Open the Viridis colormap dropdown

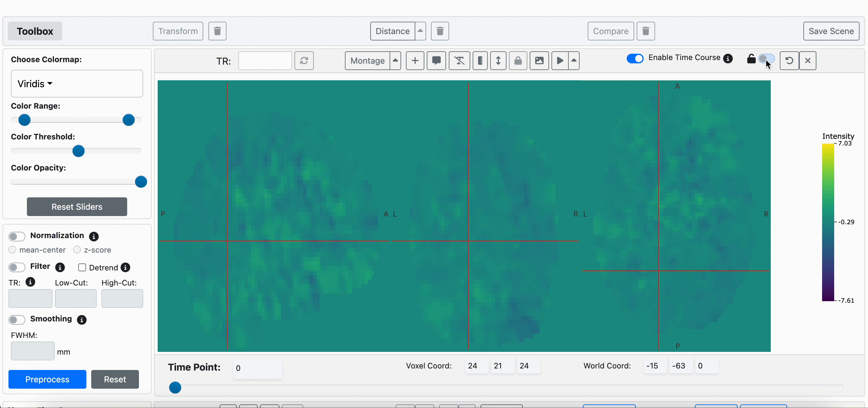[35, 84]
